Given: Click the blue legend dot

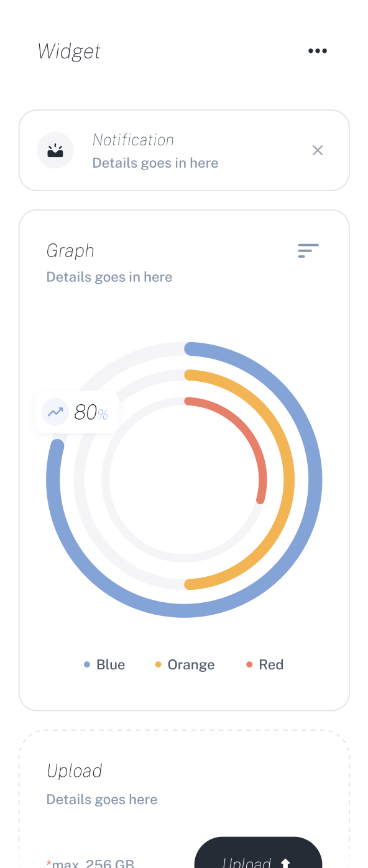Looking at the screenshot, I should tap(87, 664).
